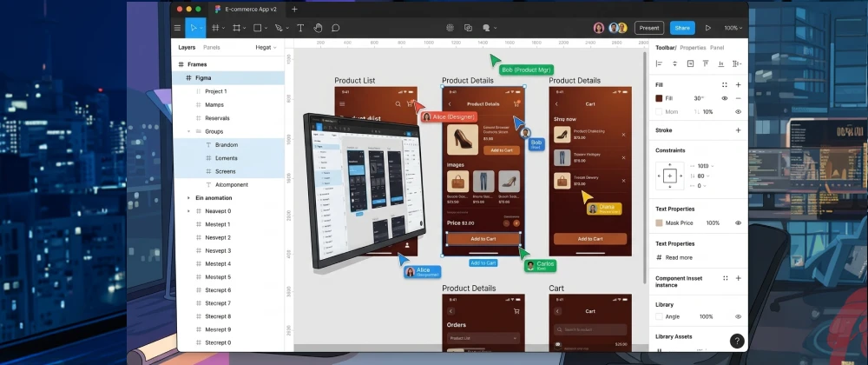868x365 pixels.
Task: Open the Panel tab in the right panel
Action: [717, 48]
